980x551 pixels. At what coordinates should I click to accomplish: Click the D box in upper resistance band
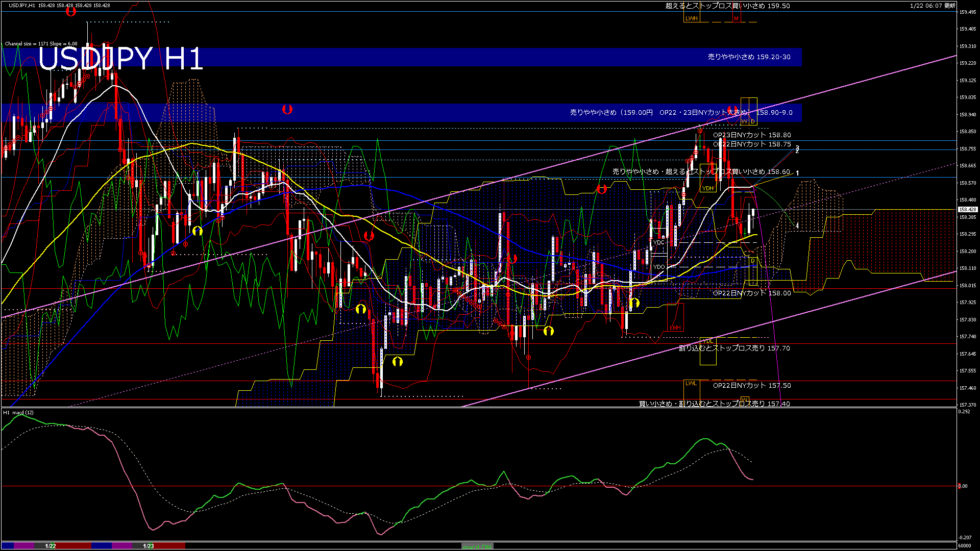click(753, 121)
